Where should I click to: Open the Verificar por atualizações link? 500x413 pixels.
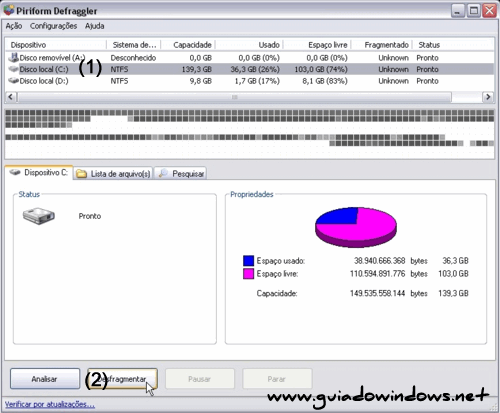point(50,404)
